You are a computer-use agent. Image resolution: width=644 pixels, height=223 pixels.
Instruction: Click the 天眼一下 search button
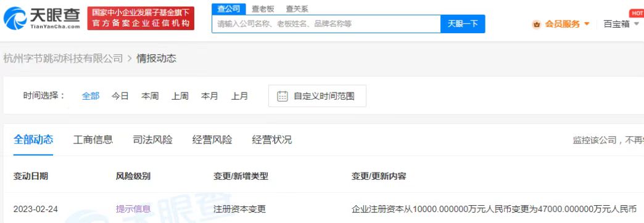[463, 24]
